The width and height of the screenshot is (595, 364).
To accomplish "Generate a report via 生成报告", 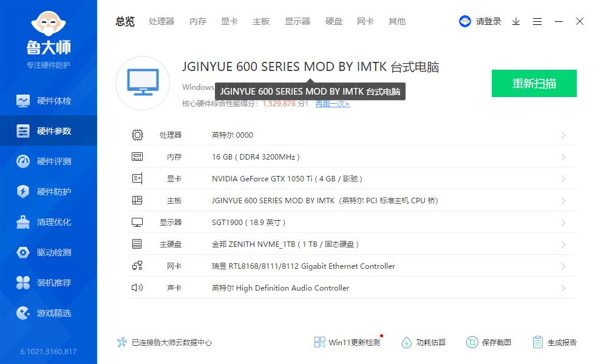I will [554, 342].
